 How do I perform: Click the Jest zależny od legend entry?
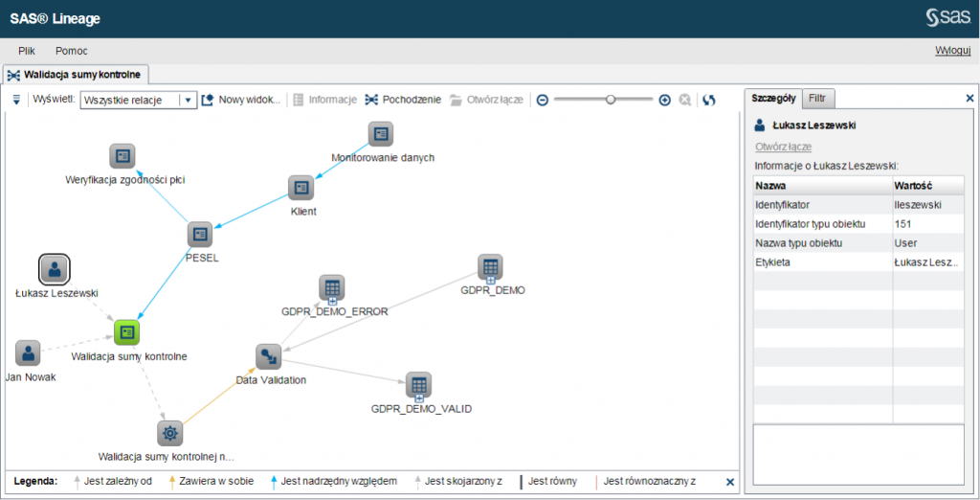113,481
